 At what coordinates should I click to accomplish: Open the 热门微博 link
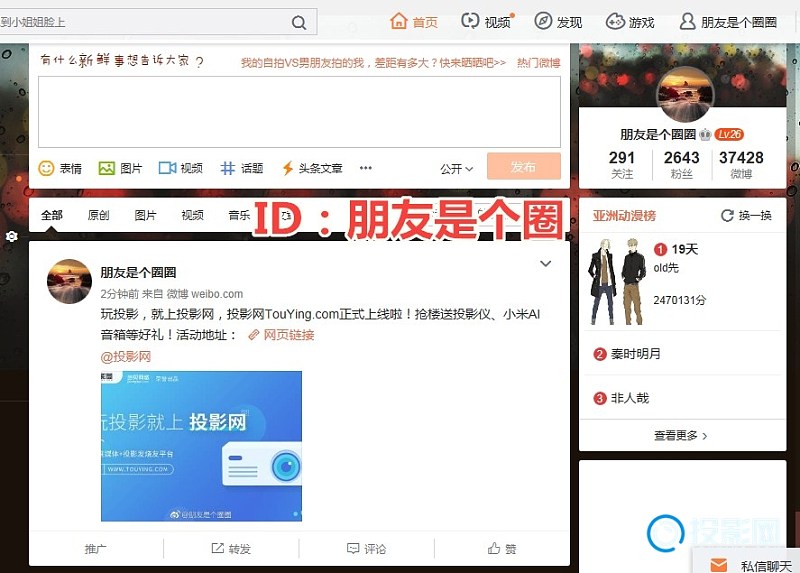[538, 63]
